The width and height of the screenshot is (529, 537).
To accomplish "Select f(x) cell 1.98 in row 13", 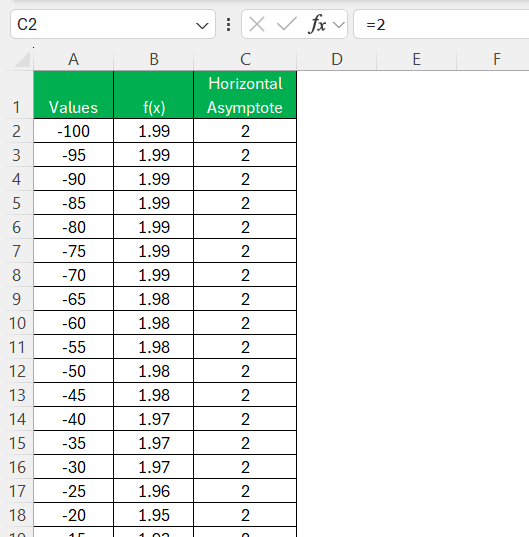I will [x=154, y=395].
